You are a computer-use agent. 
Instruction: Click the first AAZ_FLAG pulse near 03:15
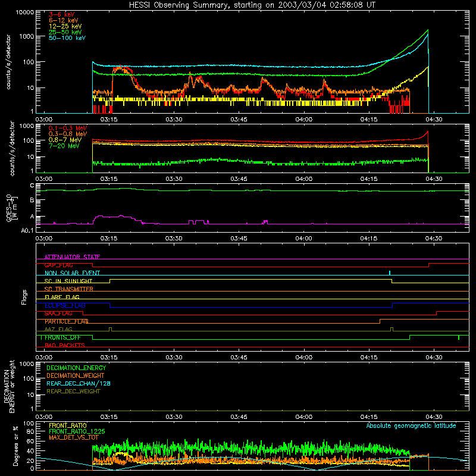pos(110,329)
